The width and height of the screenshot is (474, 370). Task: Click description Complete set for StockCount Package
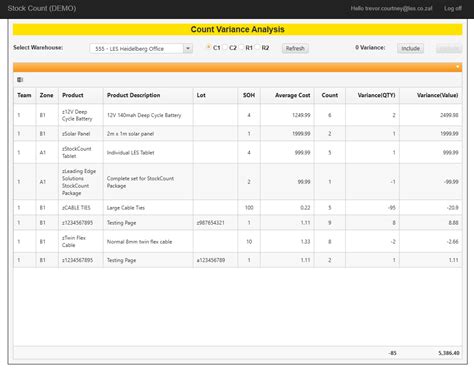[x=140, y=182]
